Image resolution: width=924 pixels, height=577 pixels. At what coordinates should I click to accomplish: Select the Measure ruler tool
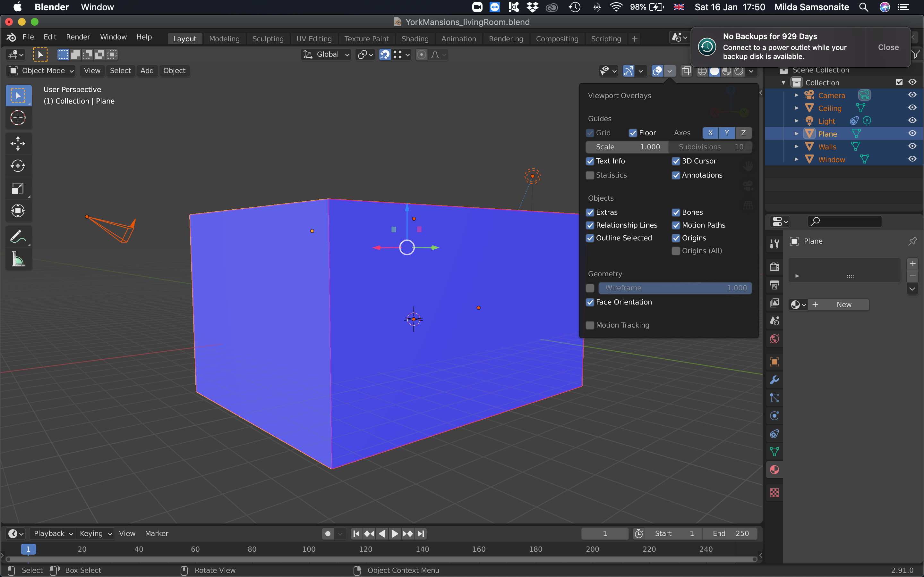point(18,259)
